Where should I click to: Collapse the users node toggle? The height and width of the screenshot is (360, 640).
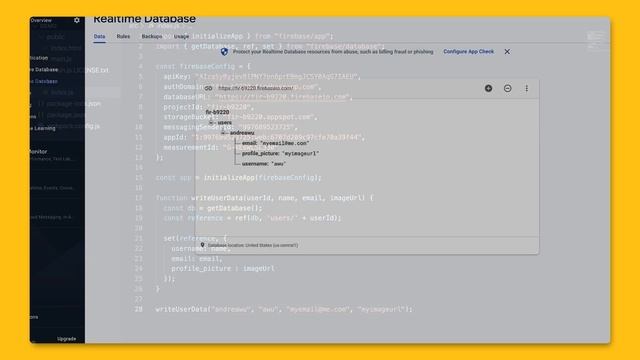point(211,122)
